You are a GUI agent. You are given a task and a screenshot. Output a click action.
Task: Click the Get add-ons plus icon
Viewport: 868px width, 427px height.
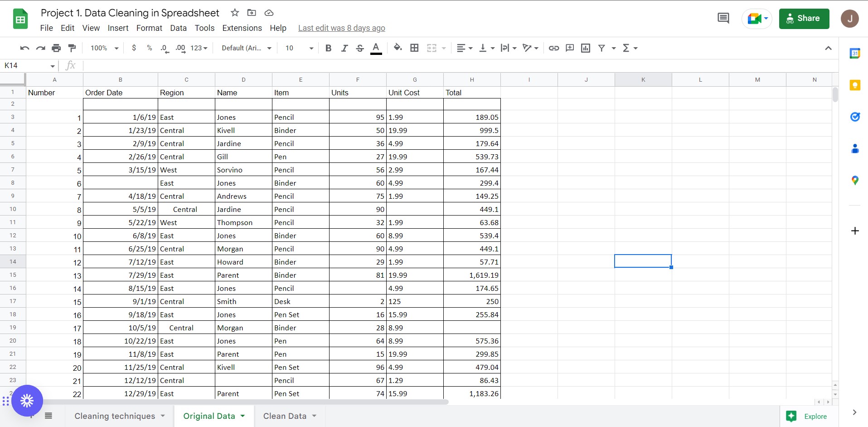coord(855,231)
